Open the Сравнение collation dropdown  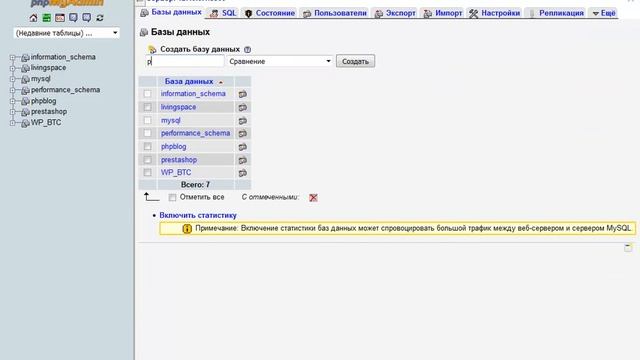(x=280, y=61)
